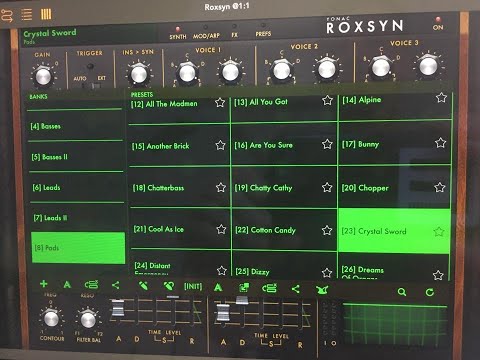This screenshot has height=360, width=480.
Task: Click the [INIT] preset button
Action: tap(193, 286)
